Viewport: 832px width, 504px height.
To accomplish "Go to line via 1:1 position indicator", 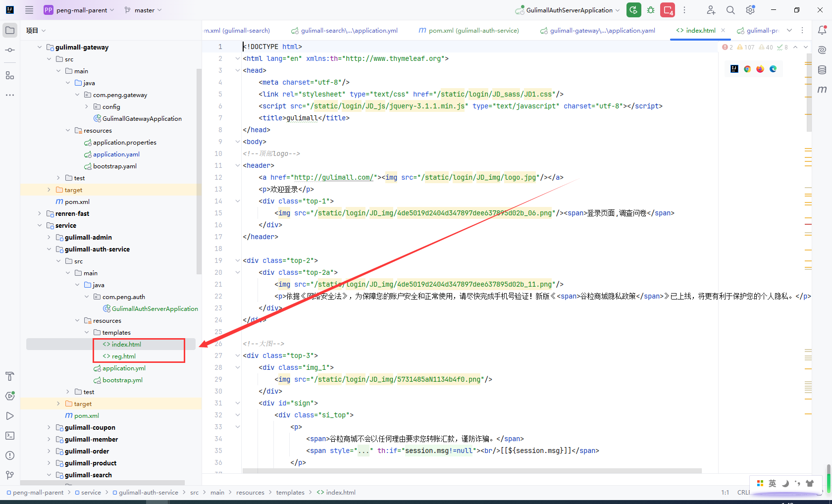I will pos(725,493).
